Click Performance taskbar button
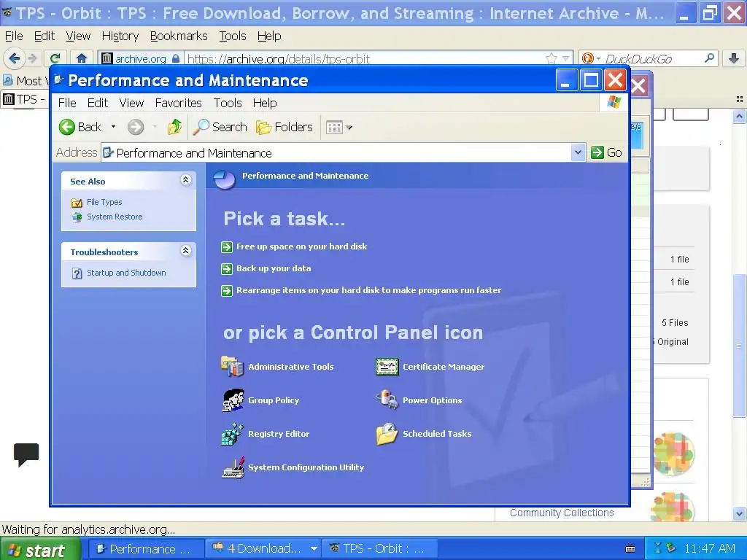 (147, 548)
